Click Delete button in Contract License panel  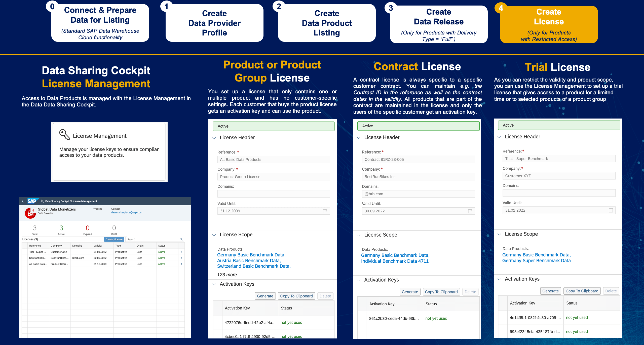pyautogui.click(x=470, y=292)
